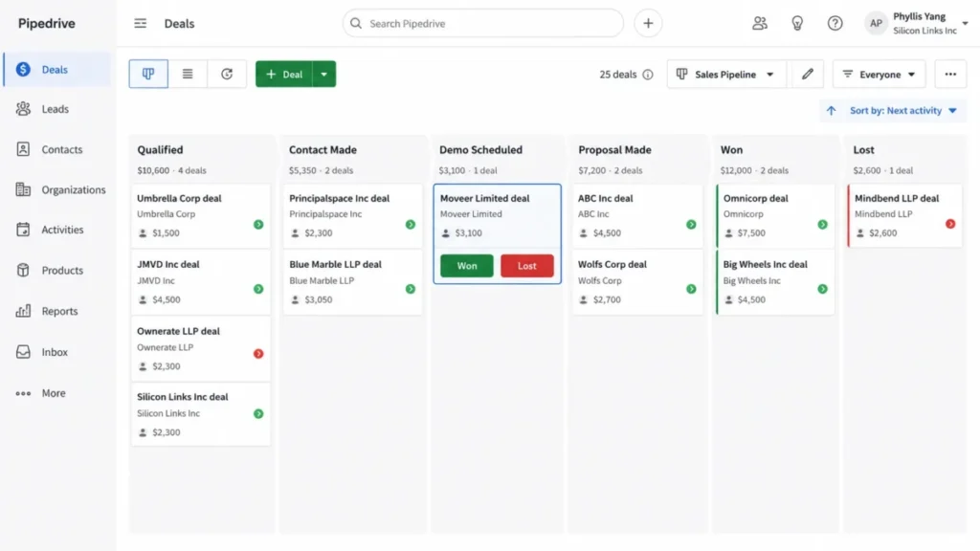980x551 pixels.
Task: Select the Moveer Limited deal card title
Action: pyautogui.click(x=484, y=198)
